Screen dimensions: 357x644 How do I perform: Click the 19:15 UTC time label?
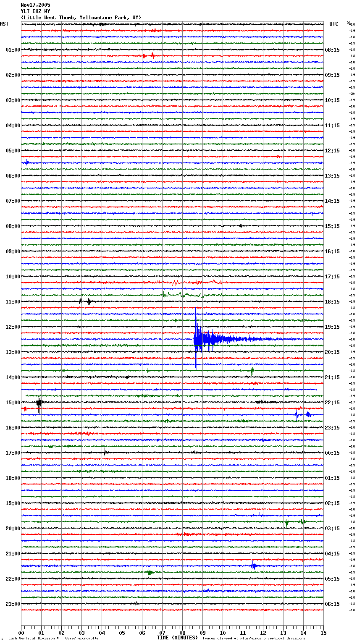pyautogui.click(x=332, y=327)
